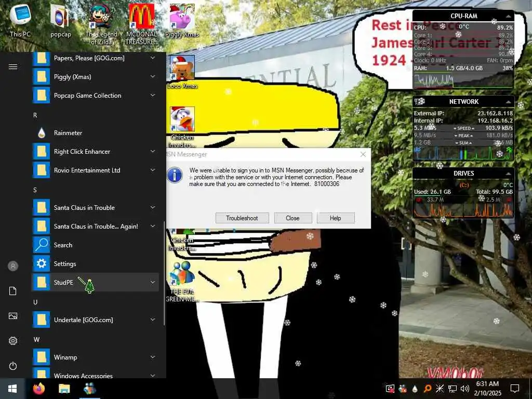
Task: Open the popcap desktop shortcut
Action: (60, 20)
